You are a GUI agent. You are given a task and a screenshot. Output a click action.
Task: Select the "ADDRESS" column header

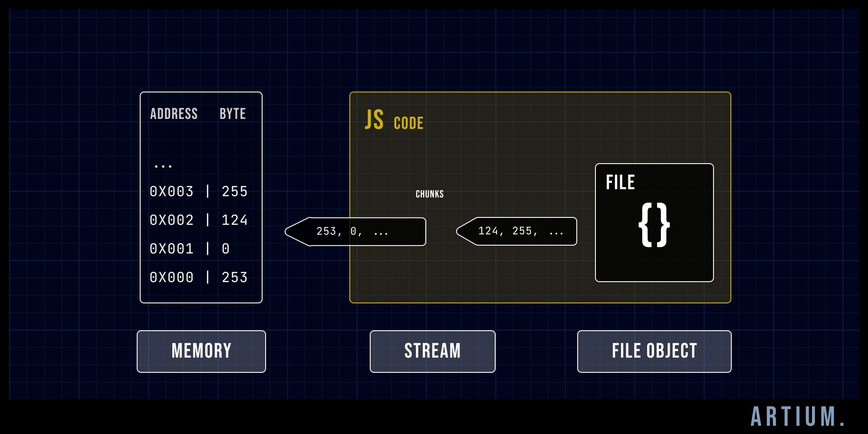174,114
